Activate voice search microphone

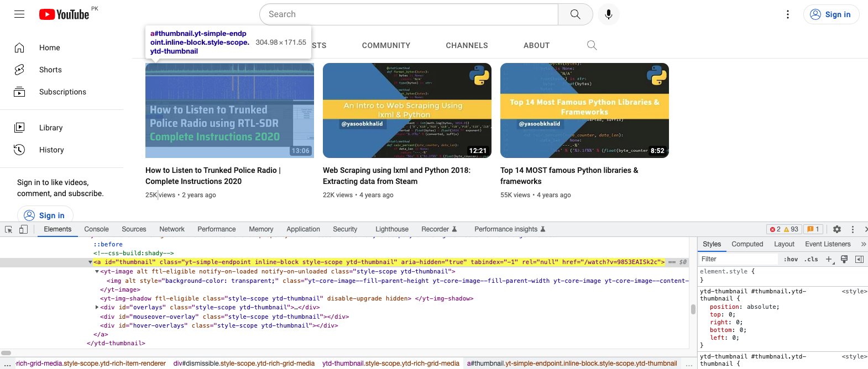[608, 14]
